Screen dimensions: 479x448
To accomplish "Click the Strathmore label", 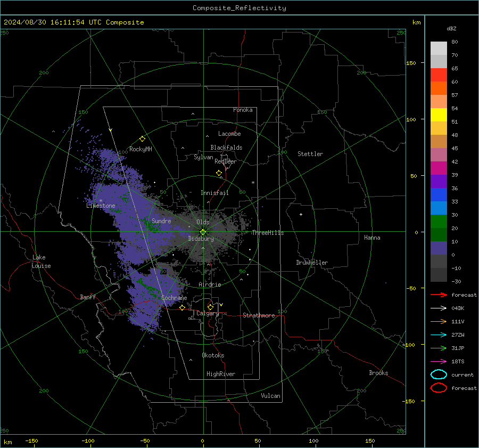I will coord(259,315).
